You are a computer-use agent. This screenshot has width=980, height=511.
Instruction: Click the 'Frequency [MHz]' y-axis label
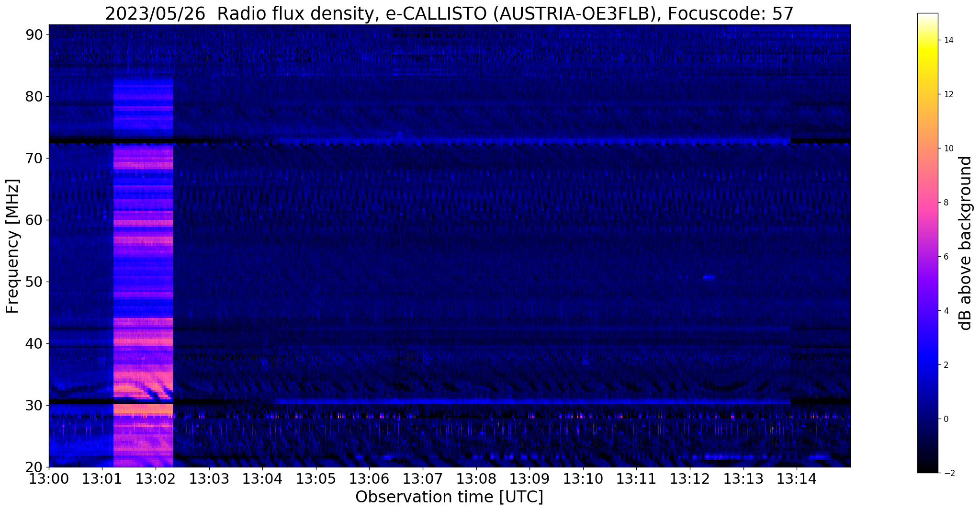12,246
